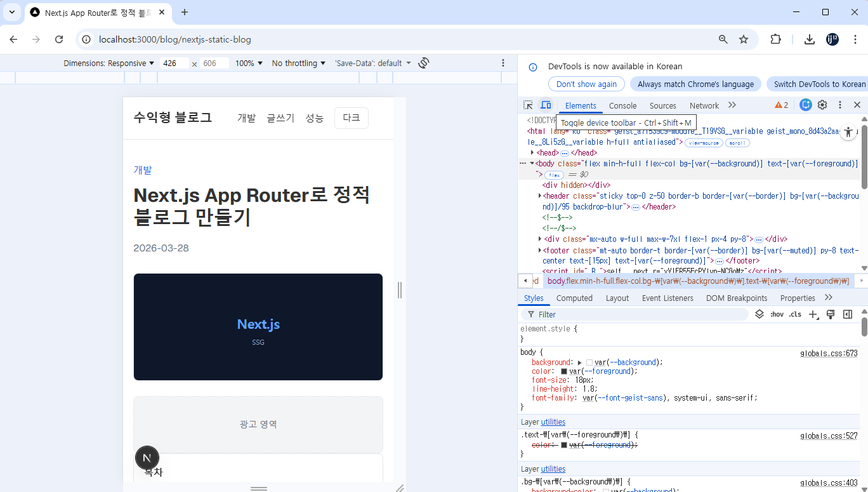Select the inspect element picker tool

[x=527, y=105]
